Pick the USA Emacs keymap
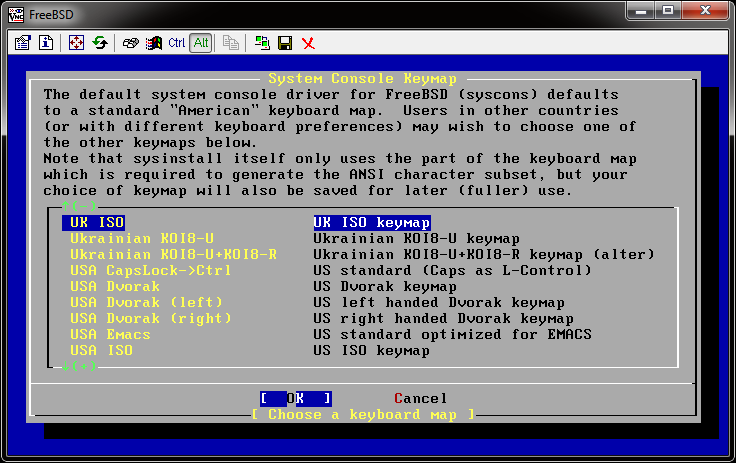The width and height of the screenshot is (736, 463). click(110, 334)
